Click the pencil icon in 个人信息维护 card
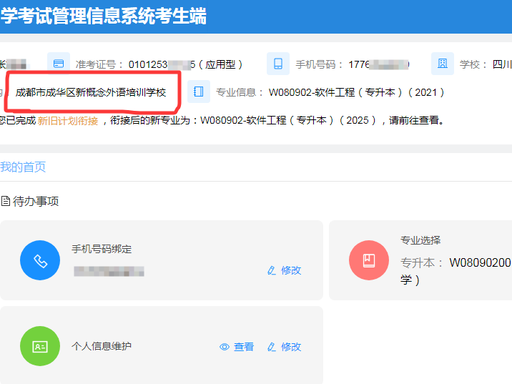Image resolution: width=512 pixels, height=384 pixels. 272,347
